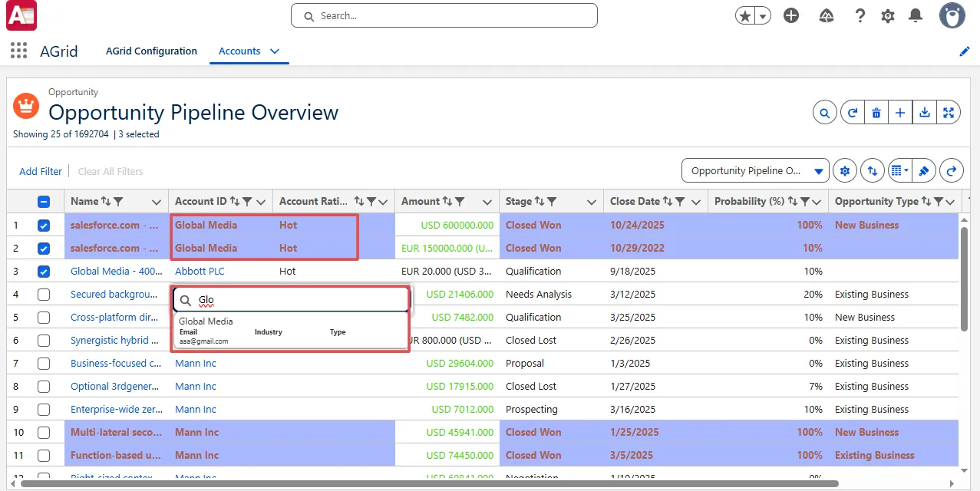Sort by Close Date arrows
980x491 pixels.
click(x=668, y=202)
